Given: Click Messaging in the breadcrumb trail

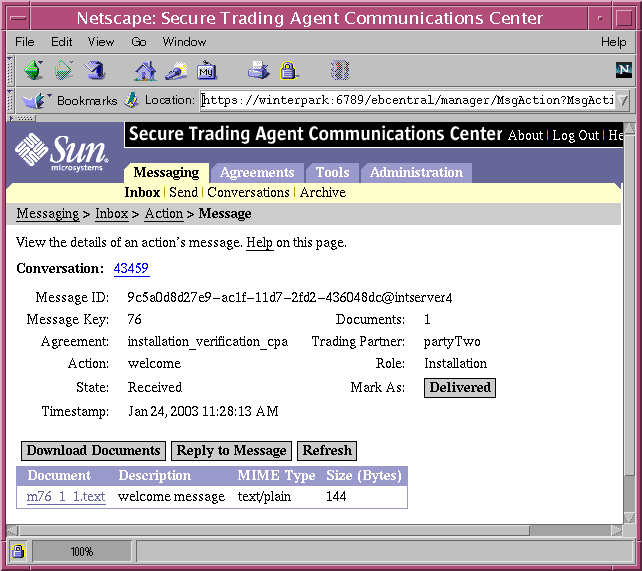Looking at the screenshot, I should tap(47, 214).
